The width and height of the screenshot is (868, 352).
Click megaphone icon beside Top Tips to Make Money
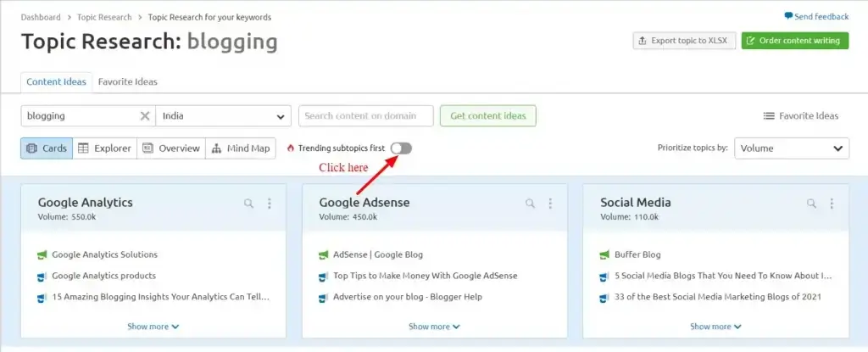324,276
